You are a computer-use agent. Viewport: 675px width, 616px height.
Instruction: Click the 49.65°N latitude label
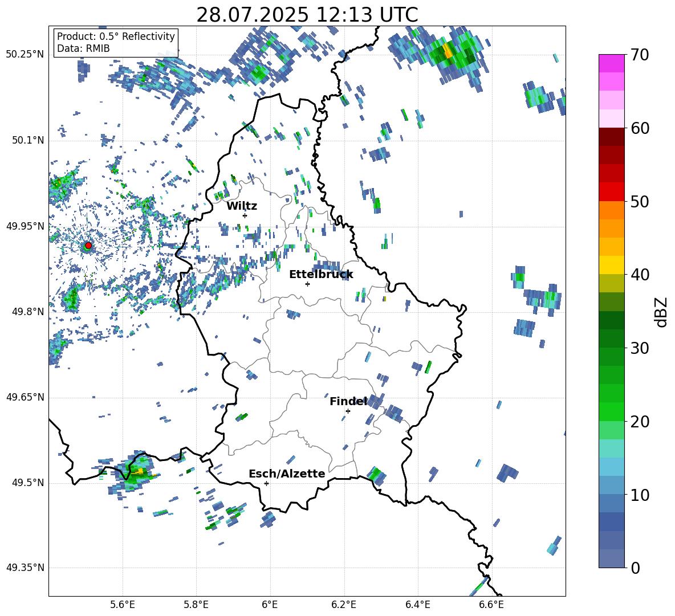[25, 397]
